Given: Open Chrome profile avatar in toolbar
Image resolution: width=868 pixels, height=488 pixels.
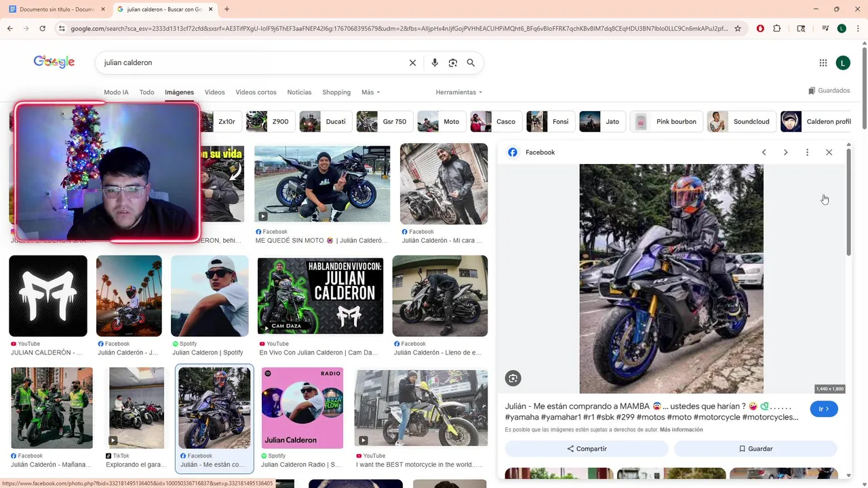Looking at the screenshot, I should click(x=842, y=28).
